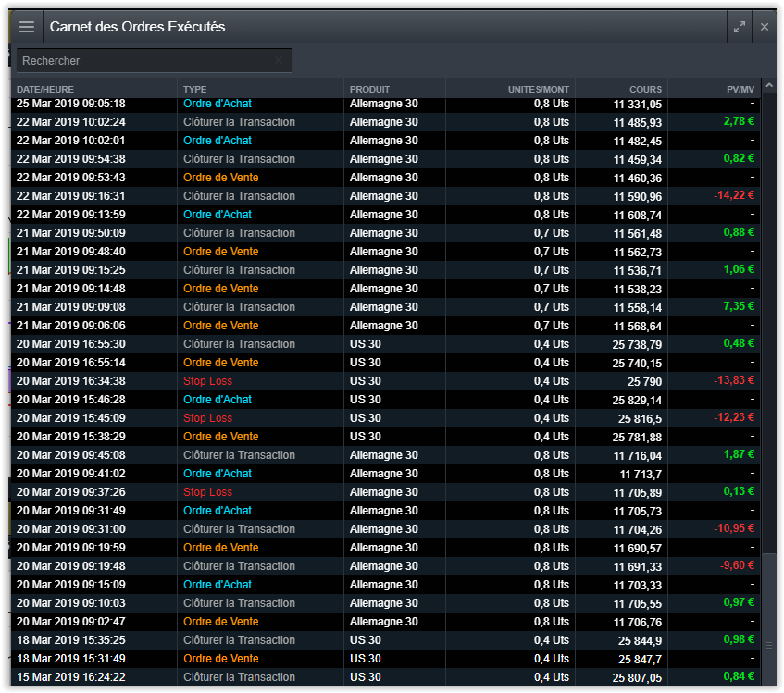
Task: Sort by TYPE column header
Action: click(194, 89)
